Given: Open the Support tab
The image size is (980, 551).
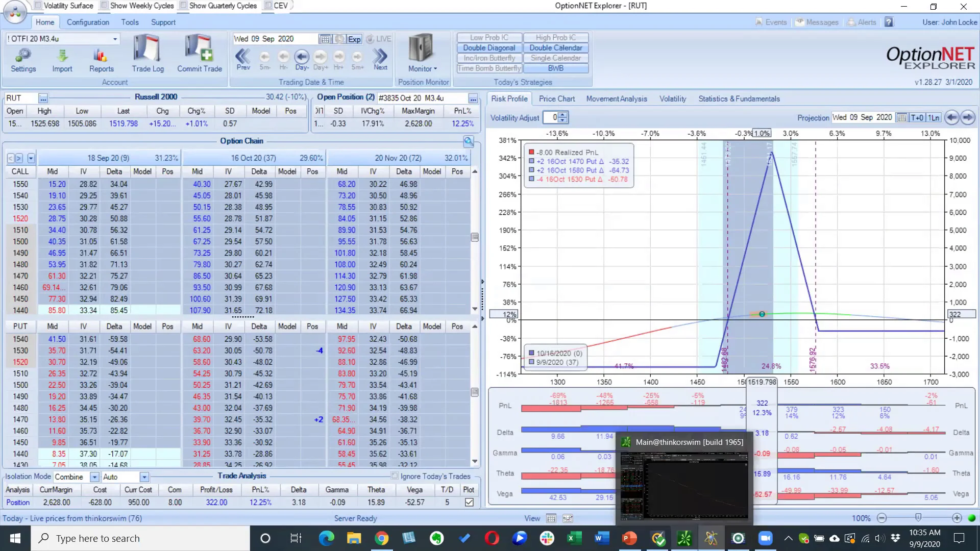Looking at the screenshot, I should (x=163, y=22).
